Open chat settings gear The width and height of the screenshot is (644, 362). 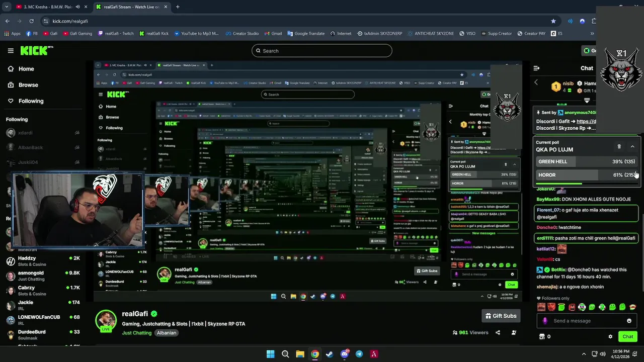(x=610, y=336)
